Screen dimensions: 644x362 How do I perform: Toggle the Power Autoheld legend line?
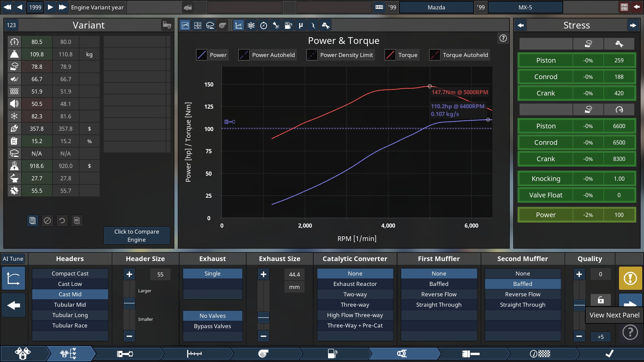click(x=267, y=55)
